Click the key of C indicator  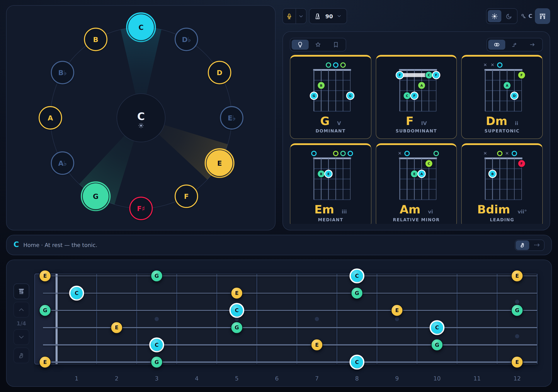(527, 16)
